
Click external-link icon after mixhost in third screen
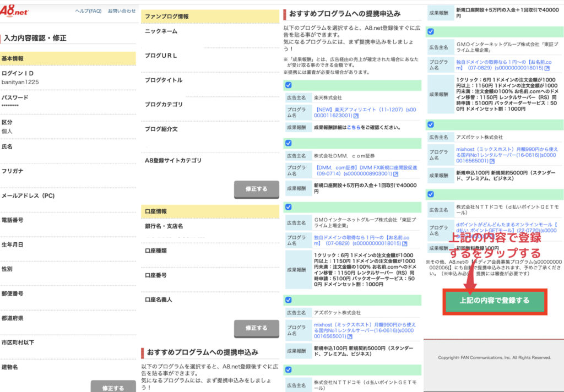pos(350,336)
